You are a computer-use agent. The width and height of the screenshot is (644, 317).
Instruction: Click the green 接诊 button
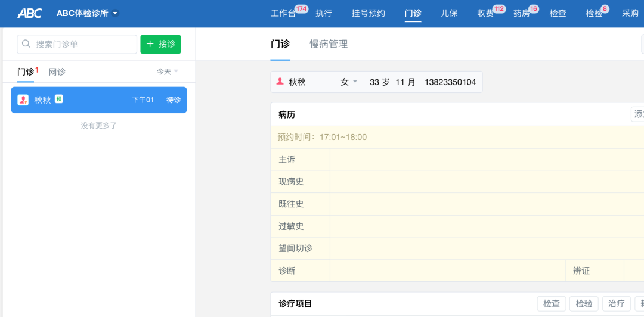(x=160, y=44)
